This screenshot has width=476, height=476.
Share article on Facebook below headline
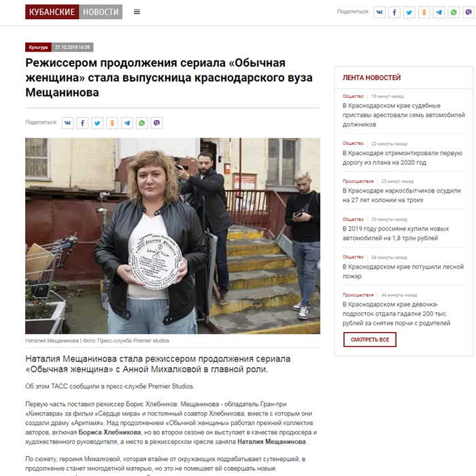(82, 123)
